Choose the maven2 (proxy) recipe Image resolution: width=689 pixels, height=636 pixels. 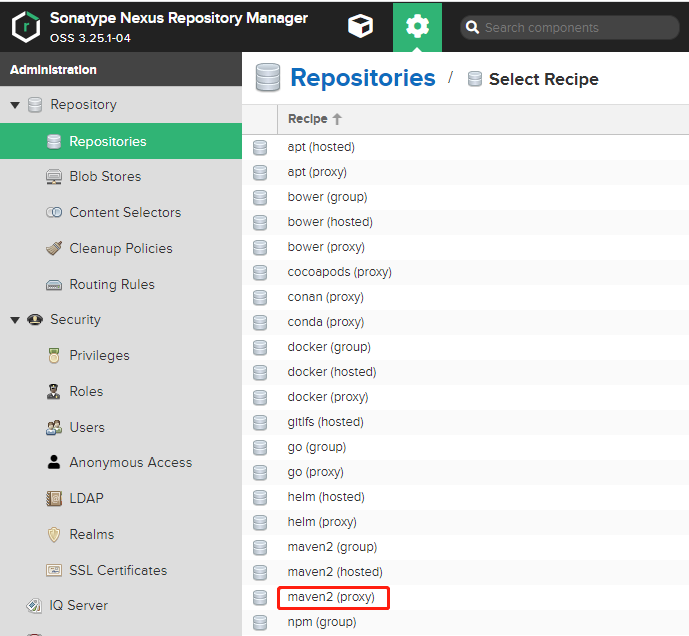[x=331, y=597]
